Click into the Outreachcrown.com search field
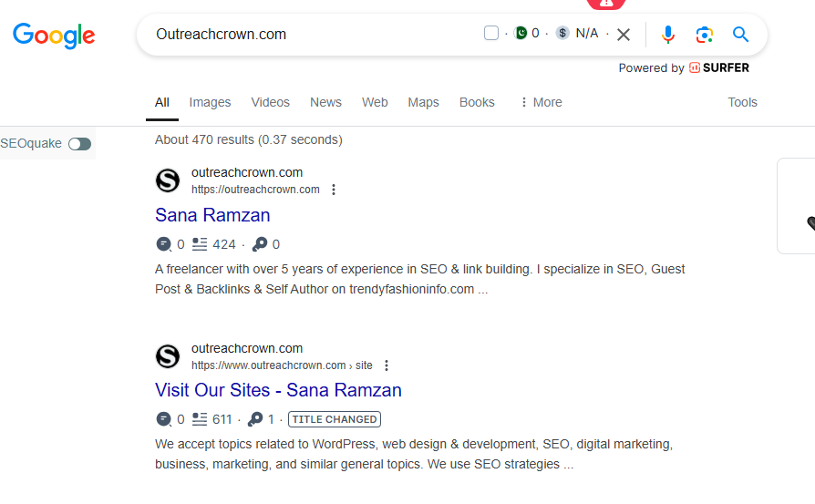 312,35
